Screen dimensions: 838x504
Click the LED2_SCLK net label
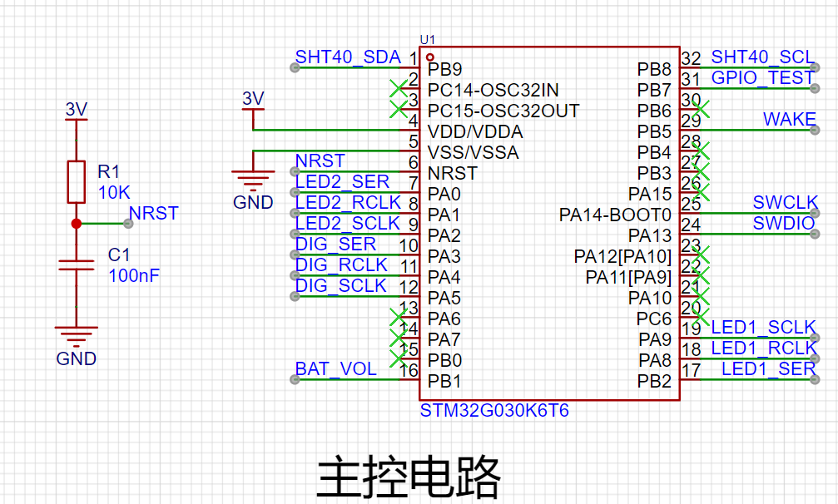tap(347, 224)
